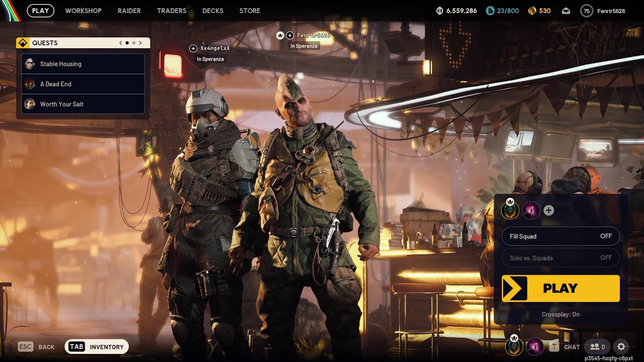Click the level 75 badge circle
The height and width of the screenshot is (362, 644).
coord(587,11)
